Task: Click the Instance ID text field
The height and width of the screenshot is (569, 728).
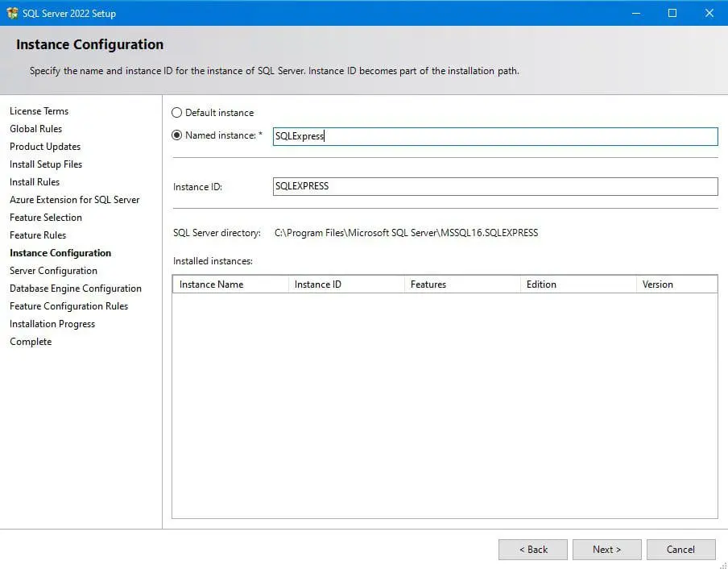Action: pyautogui.click(x=494, y=186)
